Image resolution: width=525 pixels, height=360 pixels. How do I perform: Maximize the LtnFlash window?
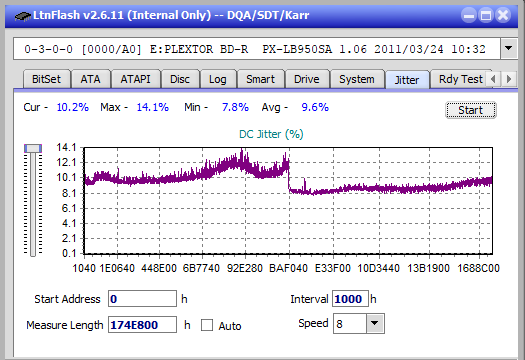click(x=486, y=15)
